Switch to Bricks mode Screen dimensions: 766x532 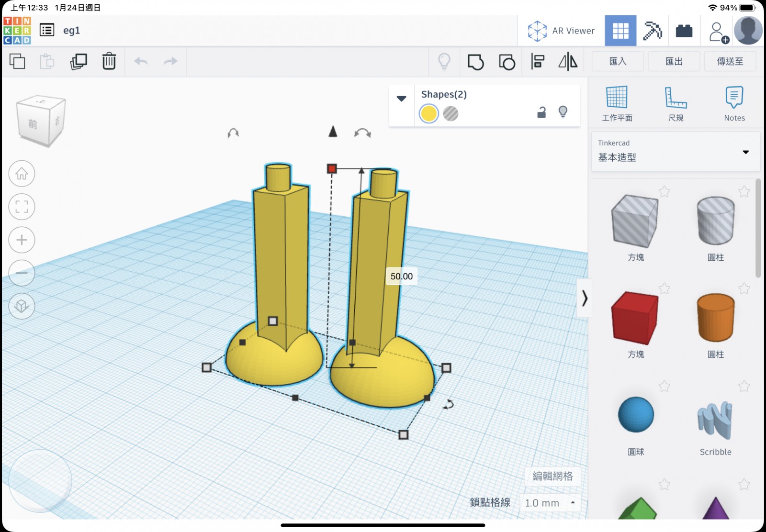pyautogui.click(x=684, y=31)
